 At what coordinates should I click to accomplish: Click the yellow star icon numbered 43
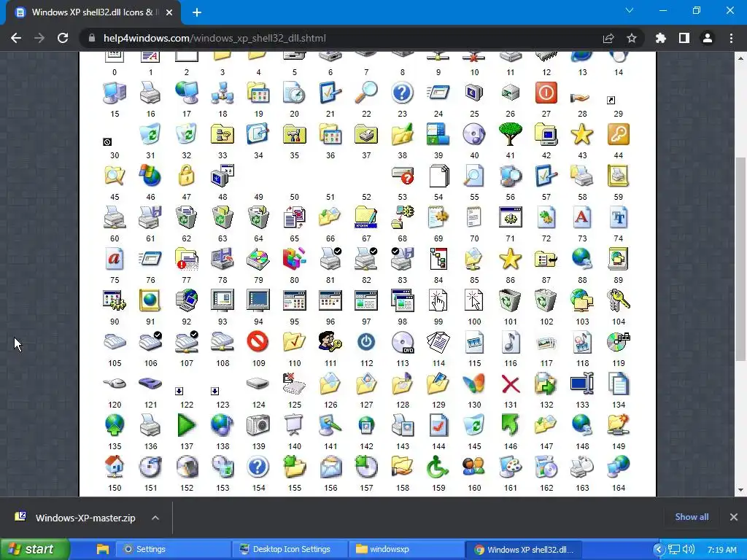pyautogui.click(x=581, y=134)
